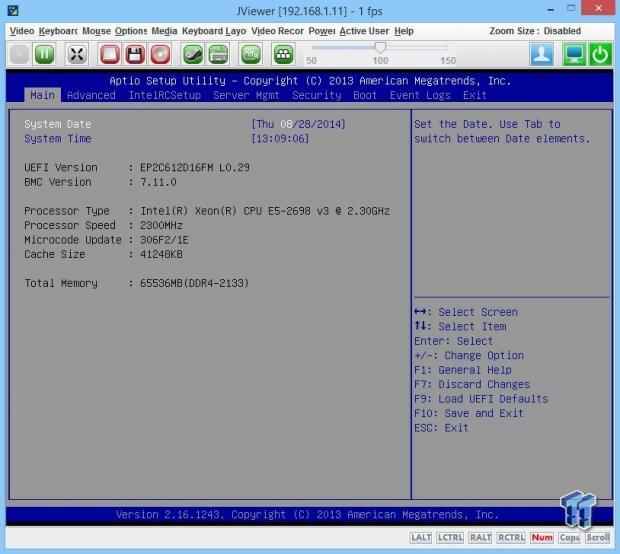Viewport: 620px width, 554px height.
Task: Toggle the LCTRL key indicator
Action: (x=450, y=537)
